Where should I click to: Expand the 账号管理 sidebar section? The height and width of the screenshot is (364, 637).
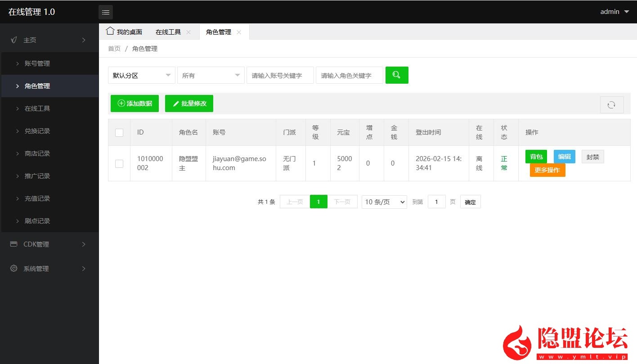tap(36, 63)
